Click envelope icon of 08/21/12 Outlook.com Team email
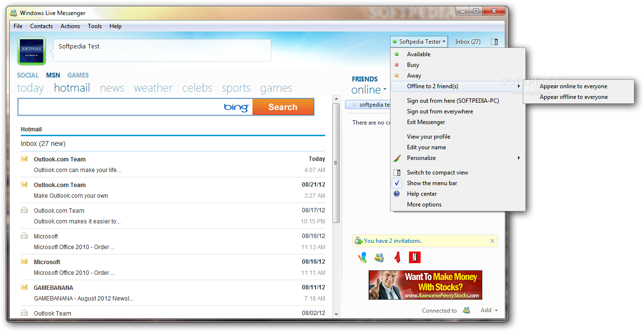Screen dimensions: 644x332 24,185
